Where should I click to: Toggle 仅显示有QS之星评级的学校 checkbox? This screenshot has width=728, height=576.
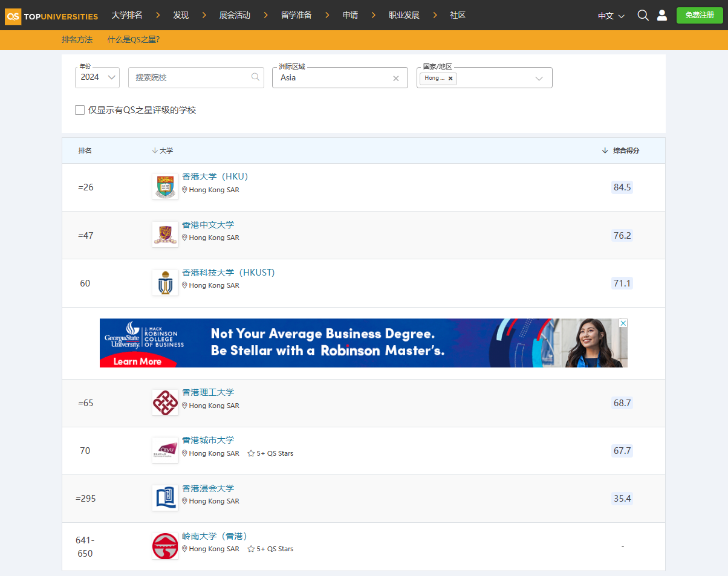pos(80,110)
